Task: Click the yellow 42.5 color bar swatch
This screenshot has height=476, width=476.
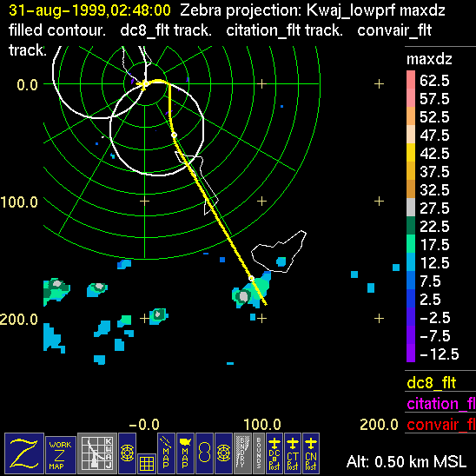Action: (411, 152)
